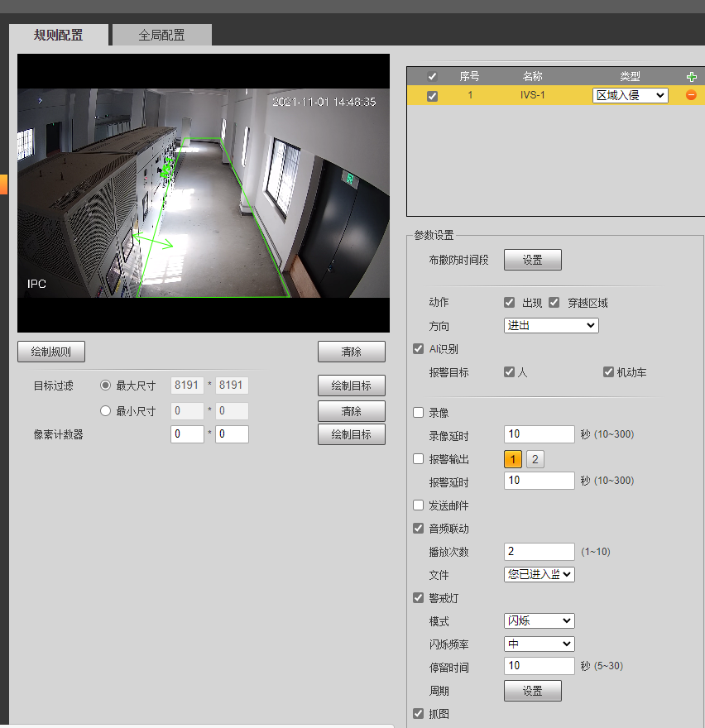The height and width of the screenshot is (728, 705).
Task: Select alarm output channel 1
Action: [513, 459]
